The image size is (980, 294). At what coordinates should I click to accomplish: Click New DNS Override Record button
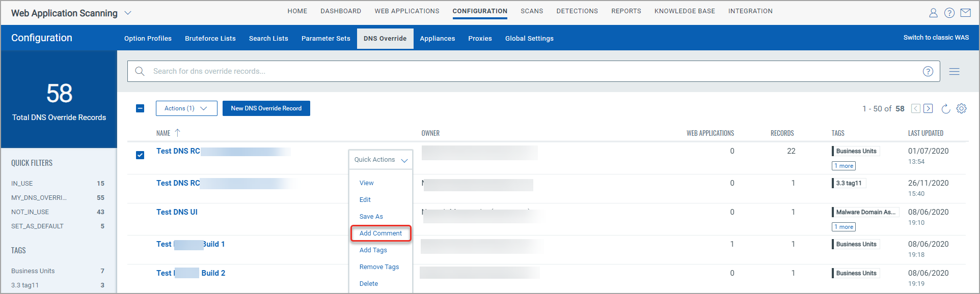[266, 108]
